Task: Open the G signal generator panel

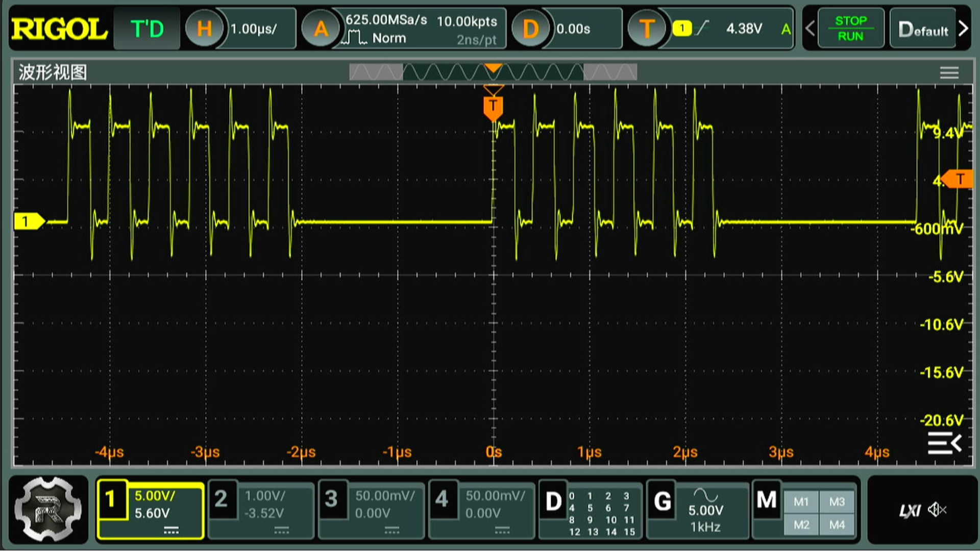Action: pos(697,510)
